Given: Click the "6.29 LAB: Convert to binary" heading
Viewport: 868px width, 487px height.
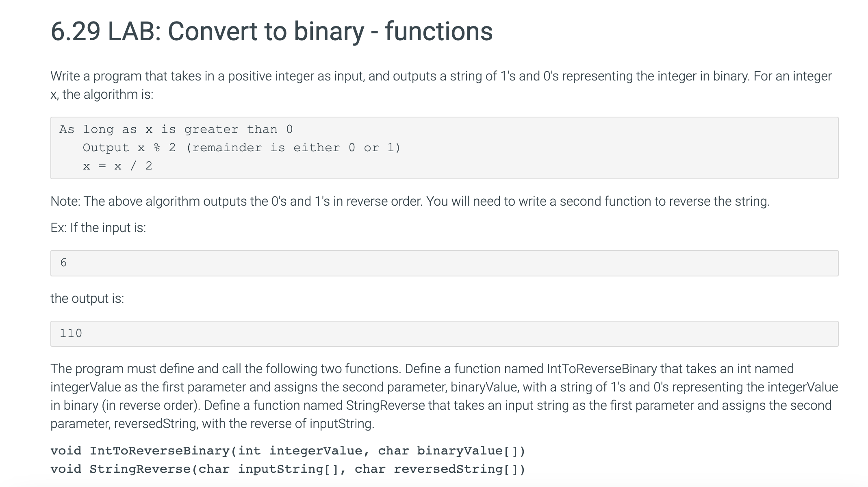Looking at the screenshot, I should tap(271, 31).
